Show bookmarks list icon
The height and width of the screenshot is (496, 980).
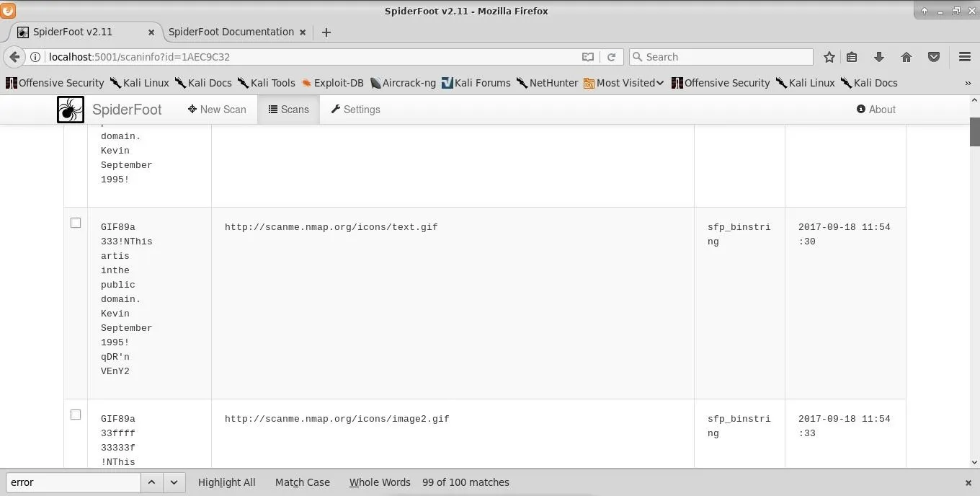[852, 57]
